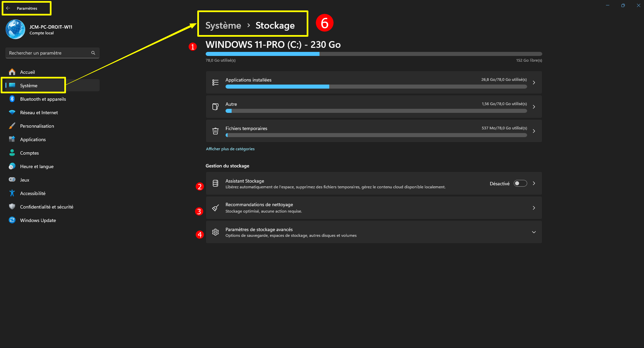Open Assistant Stockage settings chevron
The height and width of the screenshot is (348, 644).
[x=534, y=183]
